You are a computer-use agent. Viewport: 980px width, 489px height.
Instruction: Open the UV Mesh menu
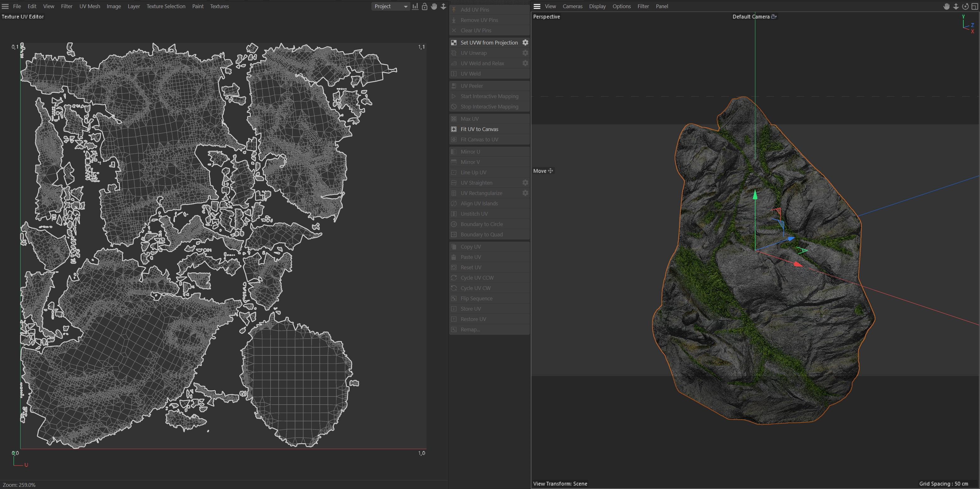[x=89, y=7]
